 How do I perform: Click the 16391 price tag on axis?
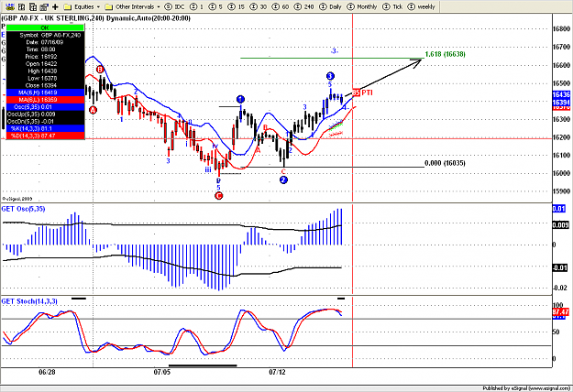coord(561,103)
